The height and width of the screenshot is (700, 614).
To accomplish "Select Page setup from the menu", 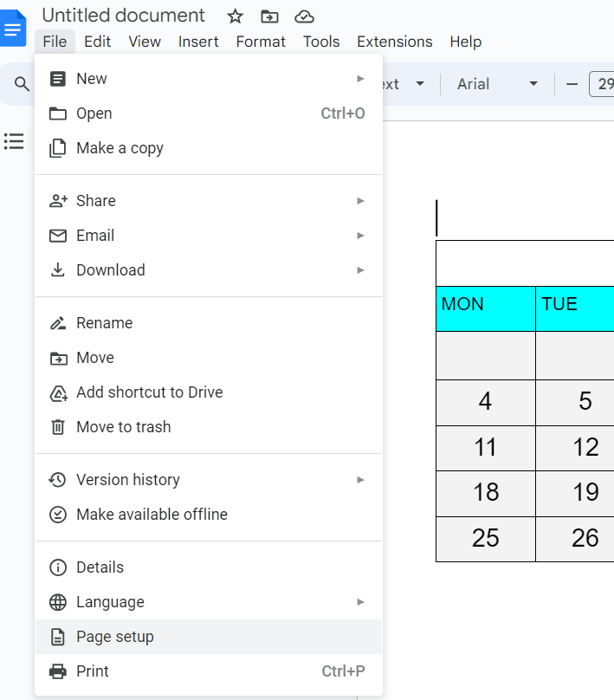I will [x=115, y=637].
